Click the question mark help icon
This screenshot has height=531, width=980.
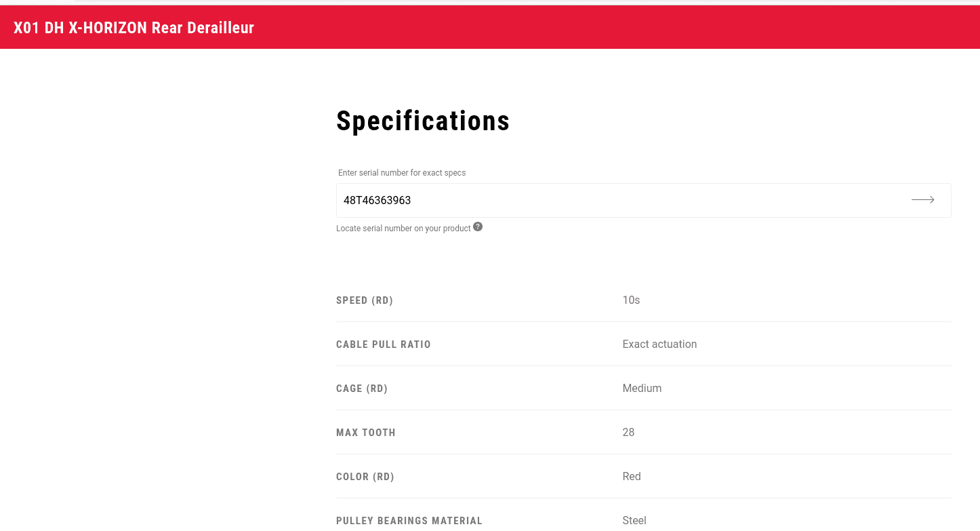(x=478, y=227)
